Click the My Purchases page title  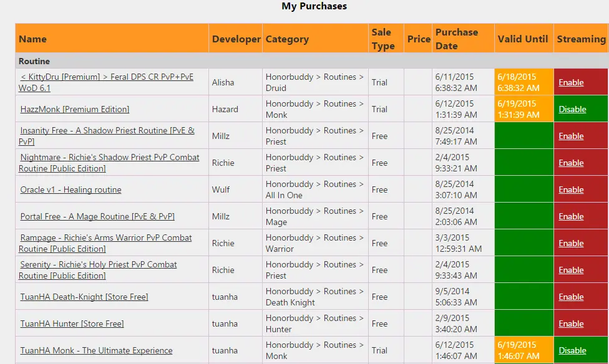(x=314, y=6)
